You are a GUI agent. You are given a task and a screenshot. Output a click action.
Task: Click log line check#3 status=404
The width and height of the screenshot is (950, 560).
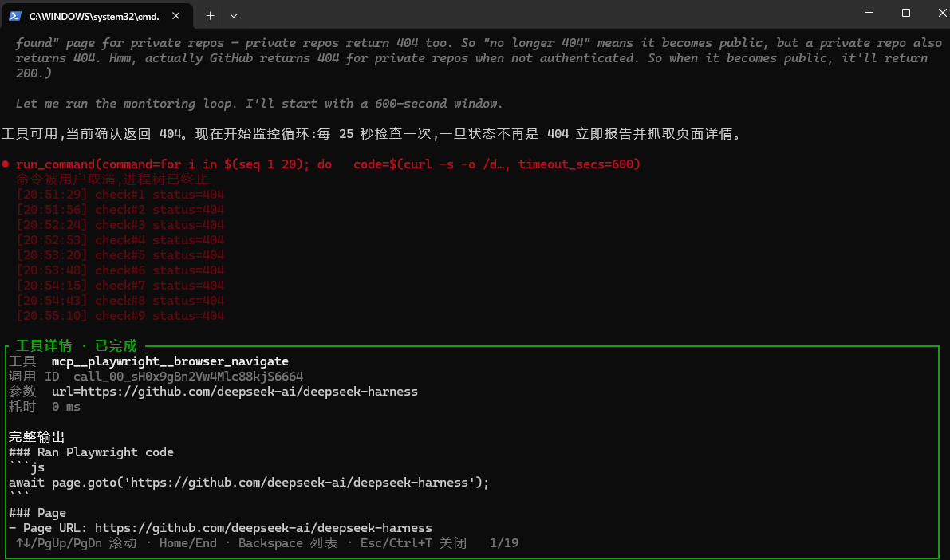120,225
